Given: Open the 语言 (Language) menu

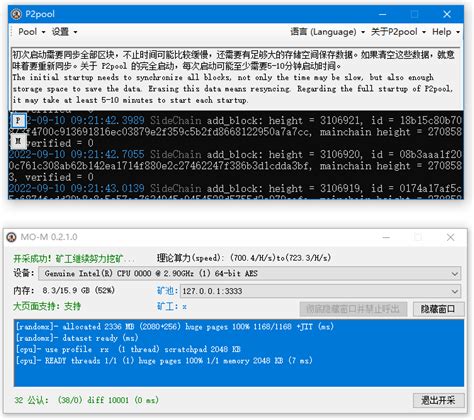Looking at the screenshot, I should pyautogui.click(x=327, y=32).
